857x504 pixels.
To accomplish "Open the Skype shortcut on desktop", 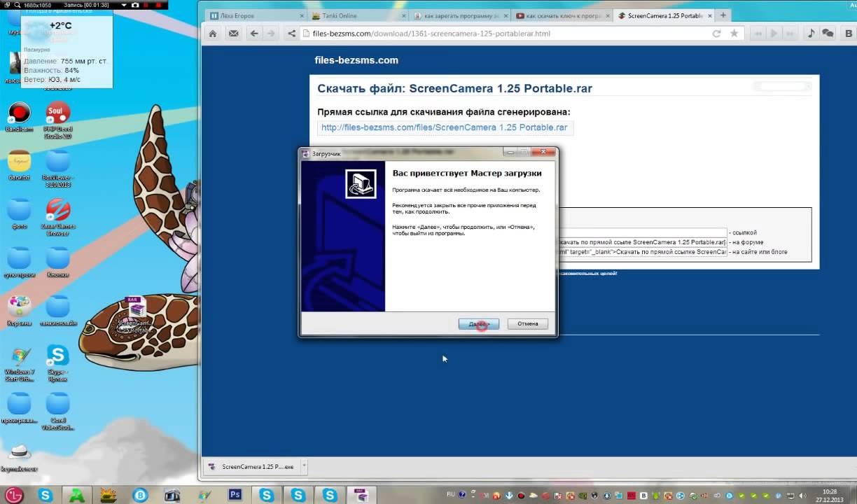I will click(57, 362).
